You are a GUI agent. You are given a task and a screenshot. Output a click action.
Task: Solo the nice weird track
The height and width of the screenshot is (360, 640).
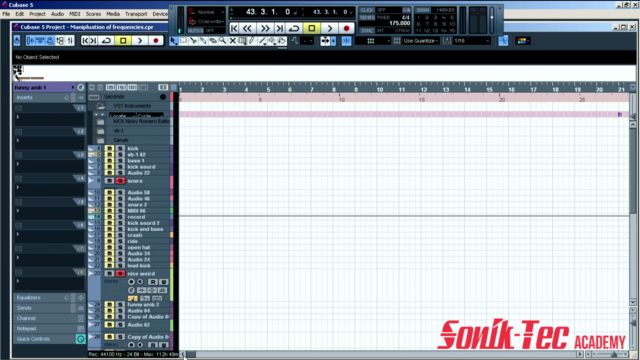(x=120, y=273)
